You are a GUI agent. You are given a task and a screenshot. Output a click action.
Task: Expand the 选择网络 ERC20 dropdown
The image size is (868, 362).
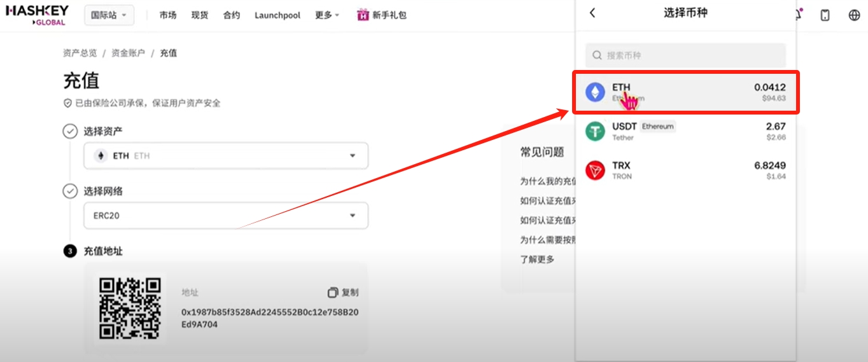point(226,216)
